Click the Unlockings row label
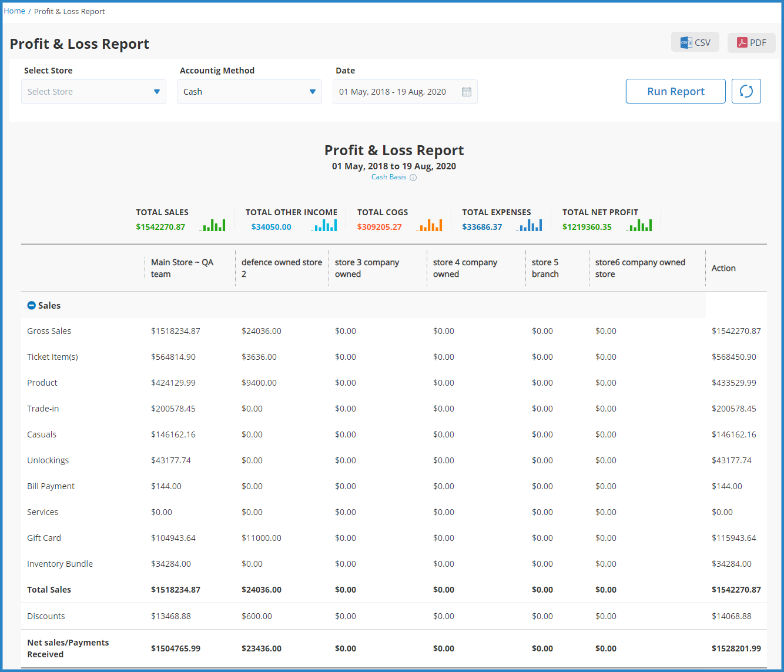Viewport: 784px width, 672px height. click(x=48, y=460)
